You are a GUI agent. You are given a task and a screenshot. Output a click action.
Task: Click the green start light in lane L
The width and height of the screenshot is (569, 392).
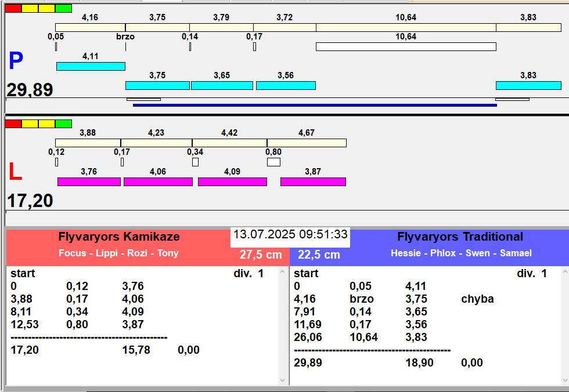point(63,124)
